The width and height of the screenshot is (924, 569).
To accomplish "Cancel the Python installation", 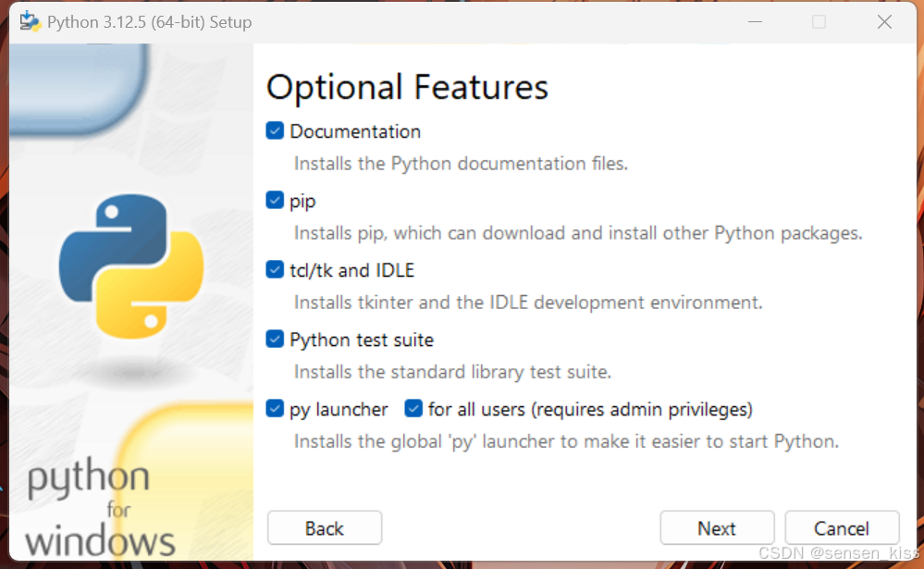I will [x=842, y=527].
